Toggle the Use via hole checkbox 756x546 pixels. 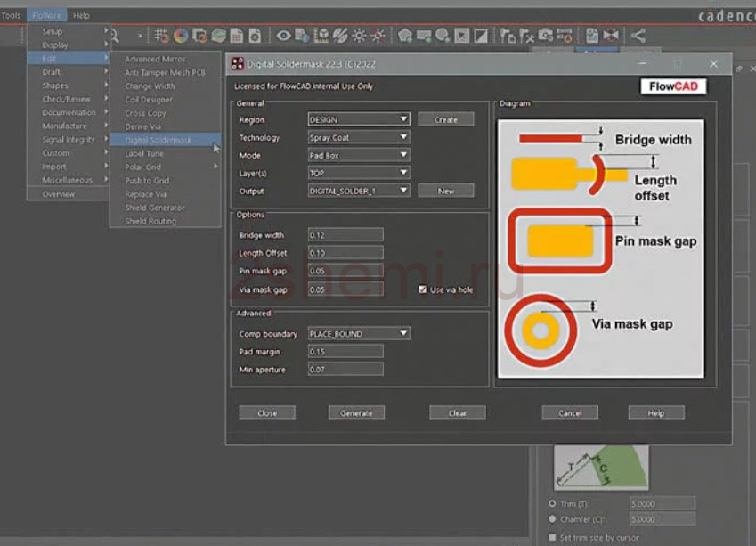[423, 289]
